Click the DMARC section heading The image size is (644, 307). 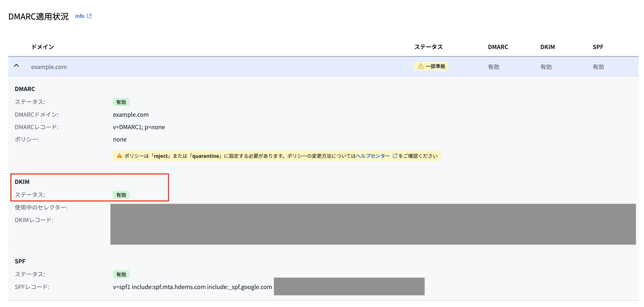click(x=25, y=89)
